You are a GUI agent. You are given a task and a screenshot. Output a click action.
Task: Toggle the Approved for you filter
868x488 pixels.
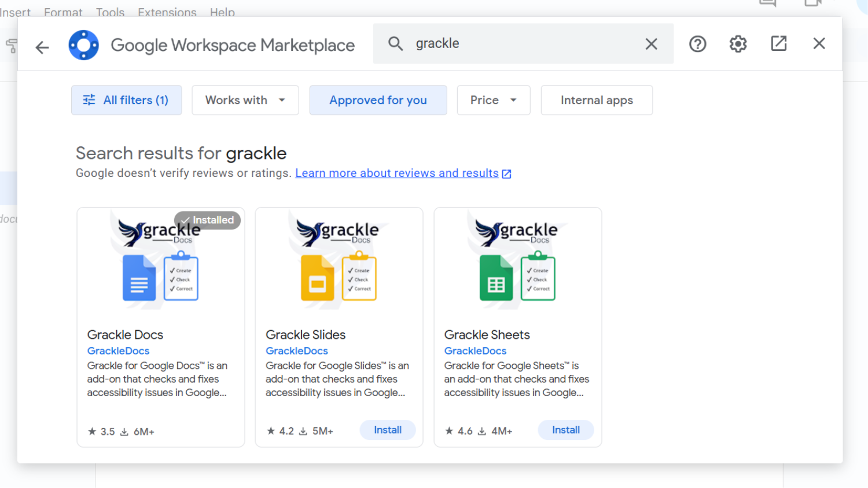click(x=378, y=100)
